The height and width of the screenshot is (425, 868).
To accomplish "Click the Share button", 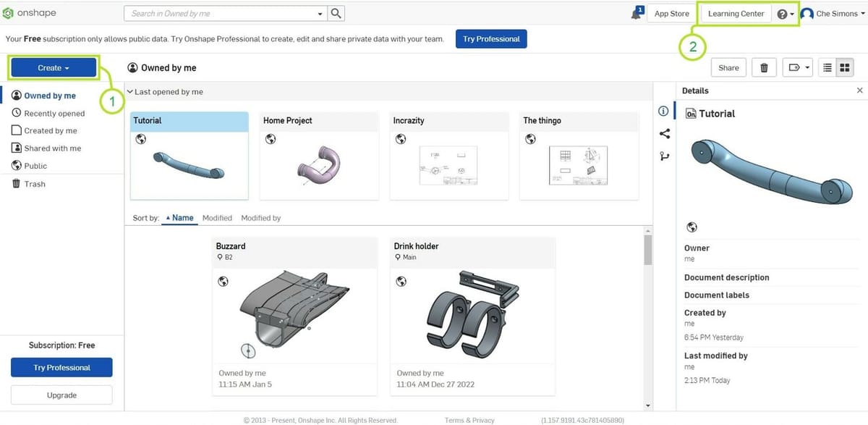I will click(728, 67).
